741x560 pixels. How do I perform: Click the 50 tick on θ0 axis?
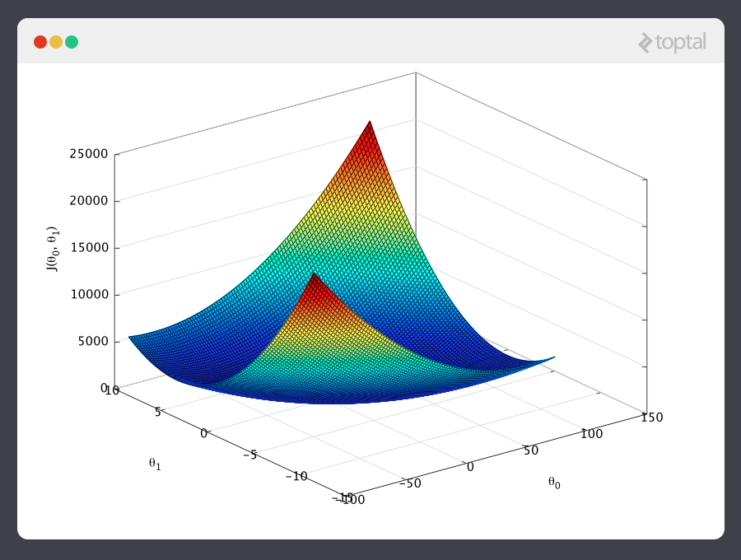pyautogui.click(x=531, y=450)
